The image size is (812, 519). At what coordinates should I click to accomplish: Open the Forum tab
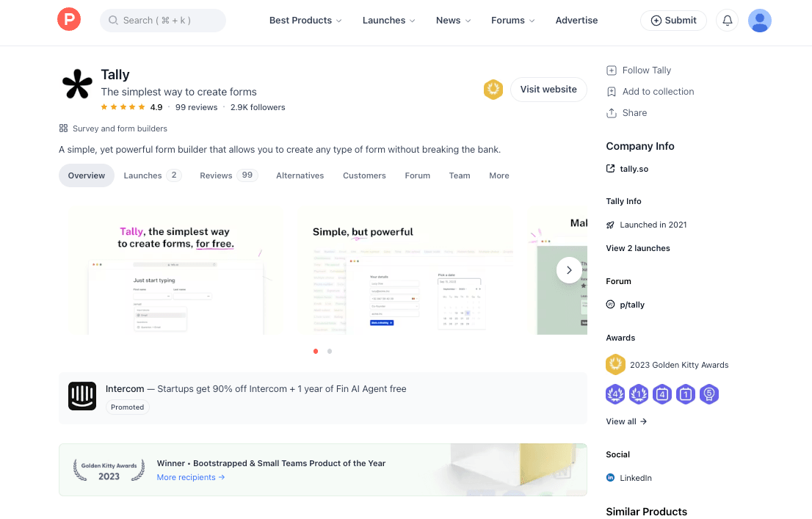click(418, 175)
